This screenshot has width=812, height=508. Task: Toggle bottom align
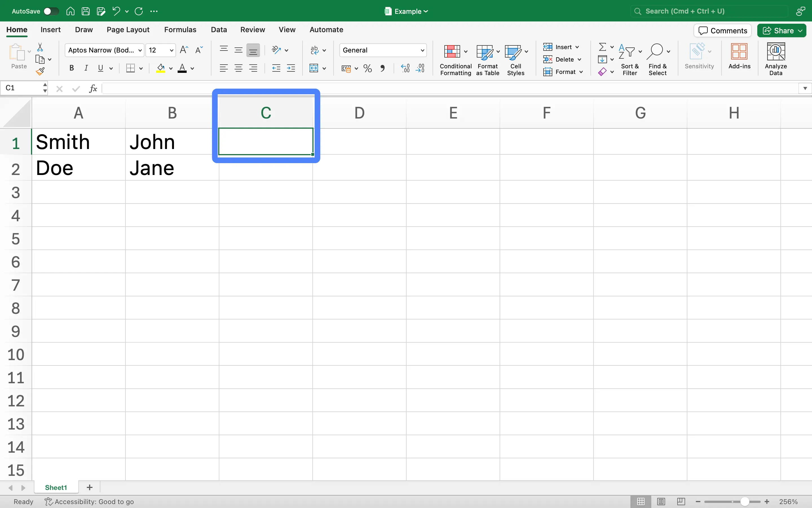[253, 50]
